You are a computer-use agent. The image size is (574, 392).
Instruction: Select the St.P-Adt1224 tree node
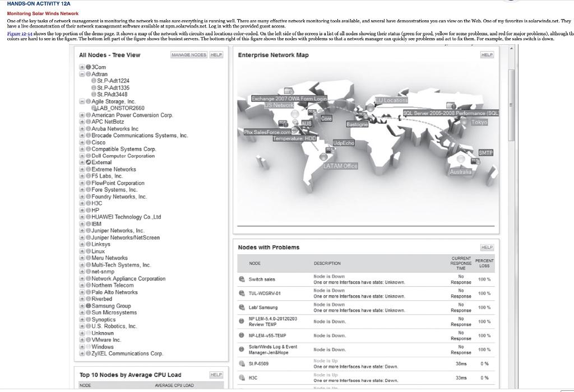click(x=113, y=81)
